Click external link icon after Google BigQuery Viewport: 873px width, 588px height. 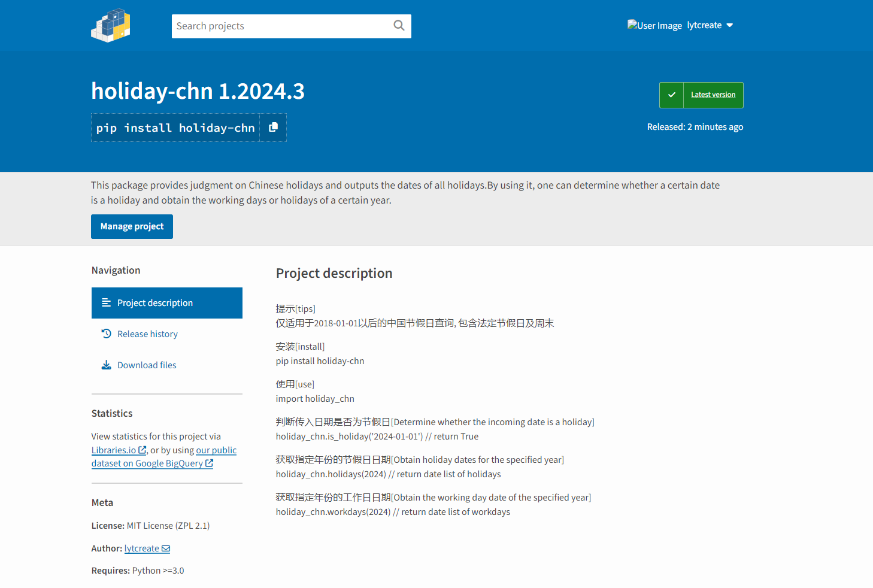pyautogui.click(x=209, y=463)
